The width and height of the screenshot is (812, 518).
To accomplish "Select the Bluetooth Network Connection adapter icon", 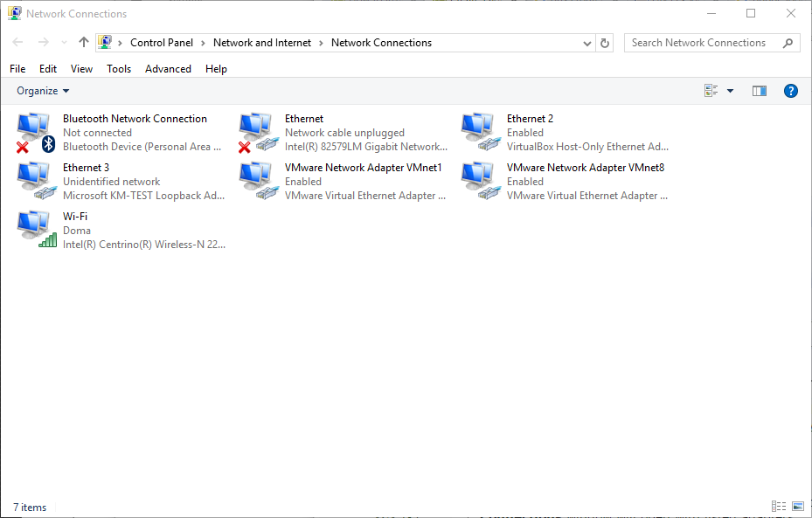I will [x=36, y=133].
